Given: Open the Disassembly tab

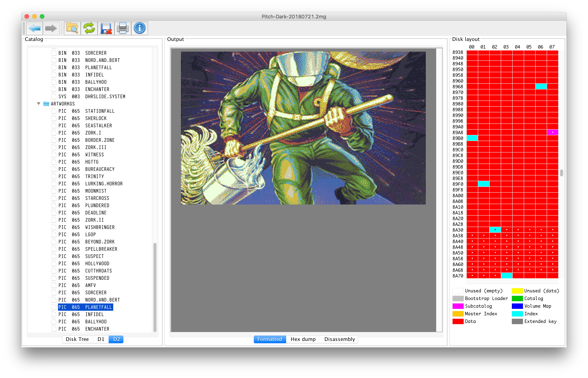Looking at the screenshot, I should click(x=340, y=339).
